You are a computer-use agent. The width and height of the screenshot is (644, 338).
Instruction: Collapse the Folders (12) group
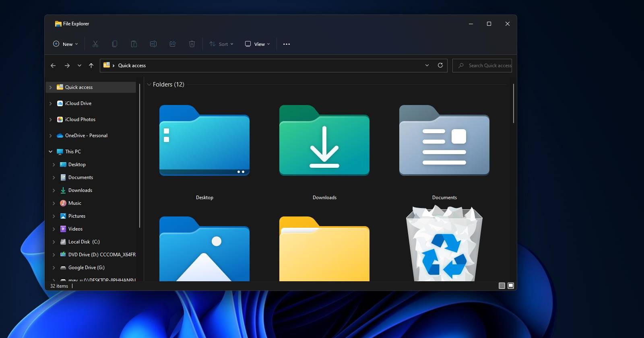point(149,84)
